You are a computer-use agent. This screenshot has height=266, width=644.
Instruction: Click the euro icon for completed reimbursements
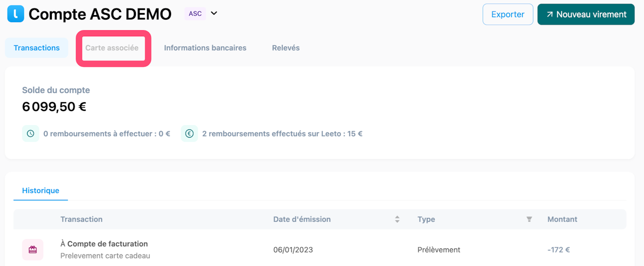(189, 134)
